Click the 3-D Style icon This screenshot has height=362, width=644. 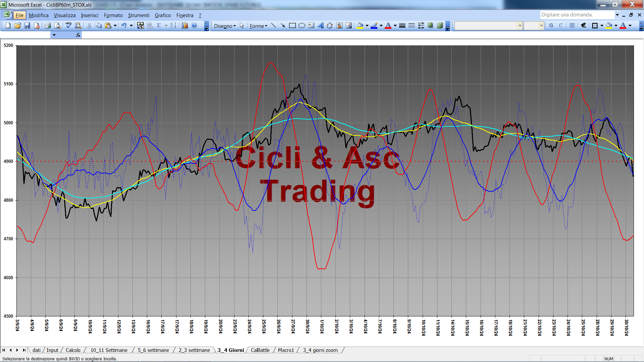[x=440, y=25]
